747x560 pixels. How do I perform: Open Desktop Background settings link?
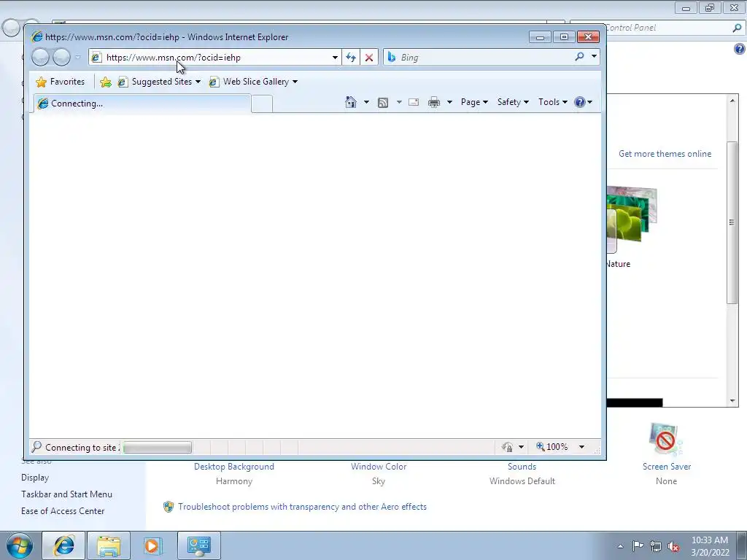pyautogui.click(x=234, y=467)
